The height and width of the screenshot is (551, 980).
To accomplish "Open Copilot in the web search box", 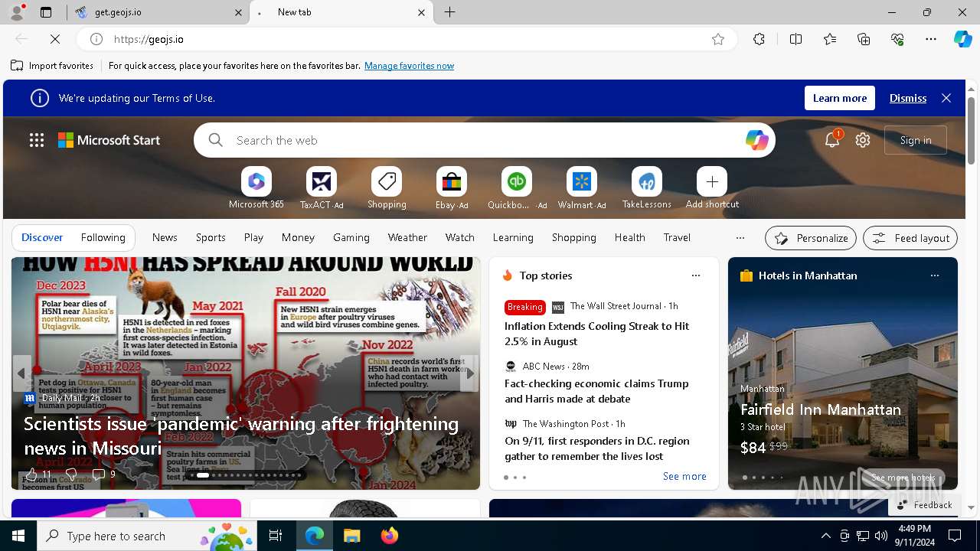I will (x=756, y=140).
